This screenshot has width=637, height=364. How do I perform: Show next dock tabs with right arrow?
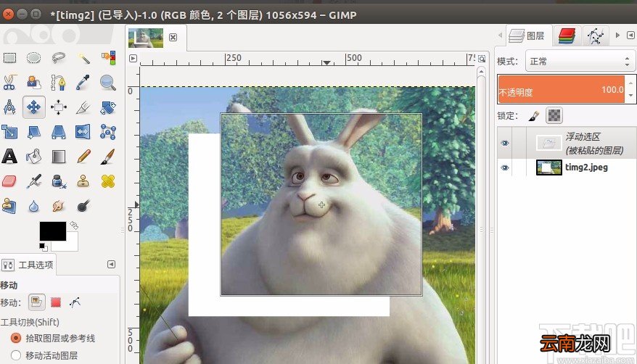[x=617, y=36]
